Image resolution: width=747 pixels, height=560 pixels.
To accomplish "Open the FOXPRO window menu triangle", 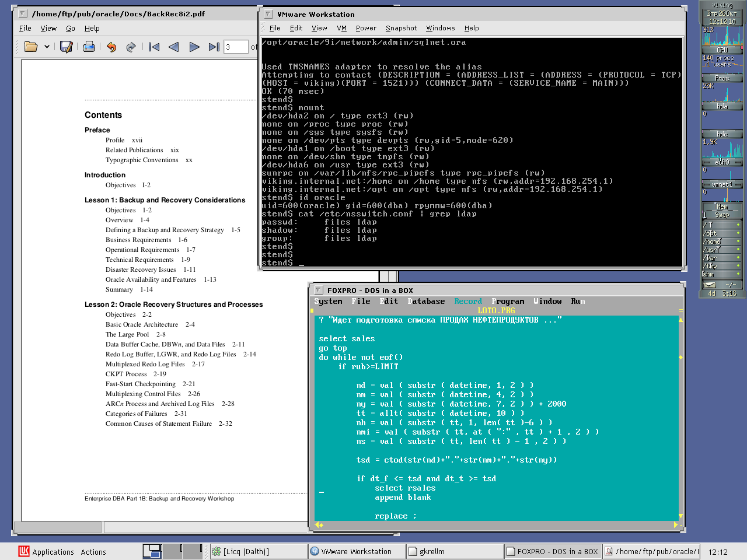I will (x=318, y=290).
